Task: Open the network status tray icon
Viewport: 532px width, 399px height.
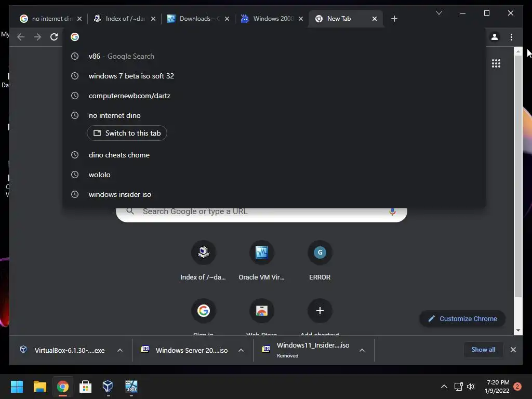Action: pos(458,387)
